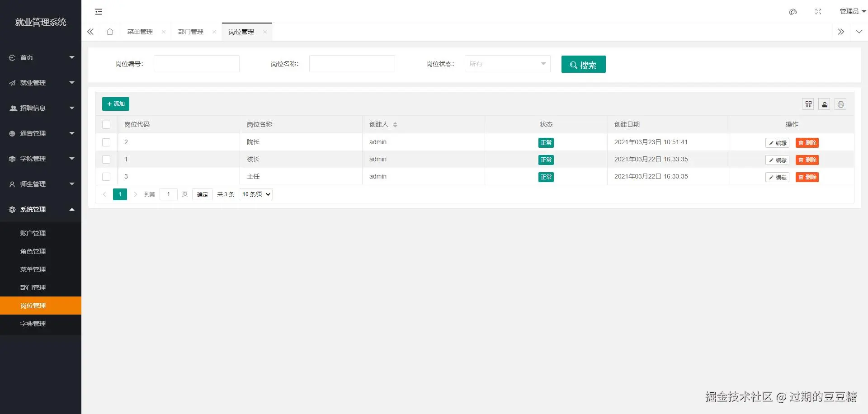Click page number 1 in pagination
868x414 pixels.
click(120, 194)
